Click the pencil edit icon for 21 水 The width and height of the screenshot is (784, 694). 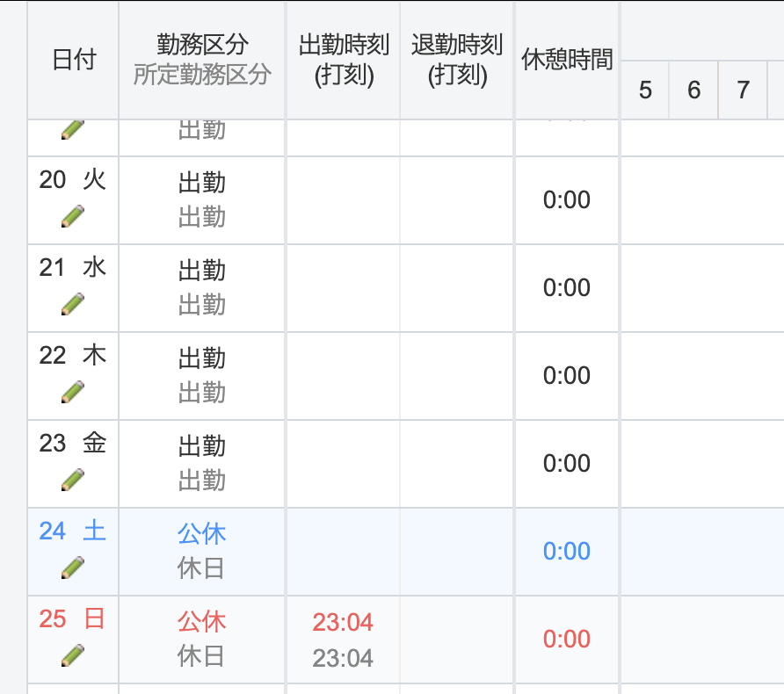pyautogui.click(x=73, y=304)
